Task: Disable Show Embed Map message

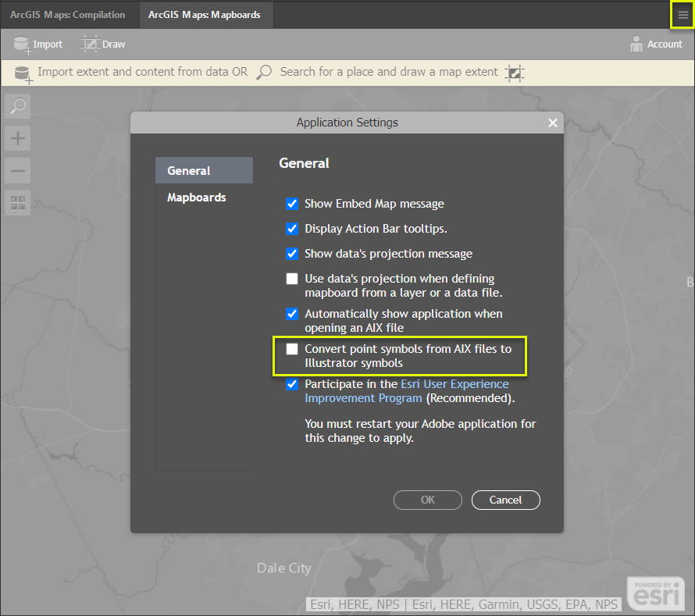Action: point(292,204)
